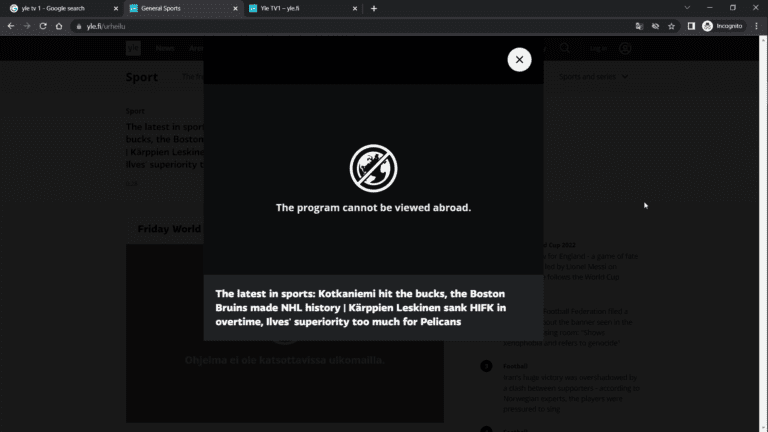Click the third-party cookies blocked eye icon
This screenshot has height=432, width=768.
[x=655, y=26]
